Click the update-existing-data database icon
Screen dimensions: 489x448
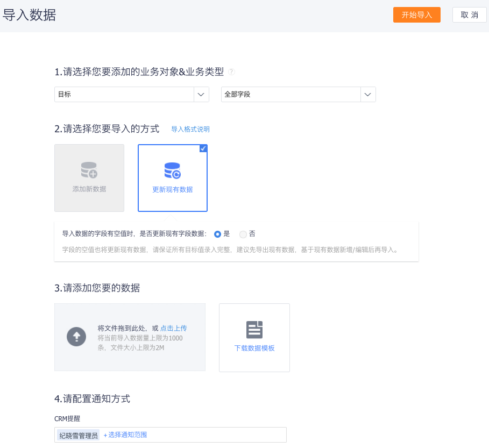173,170
